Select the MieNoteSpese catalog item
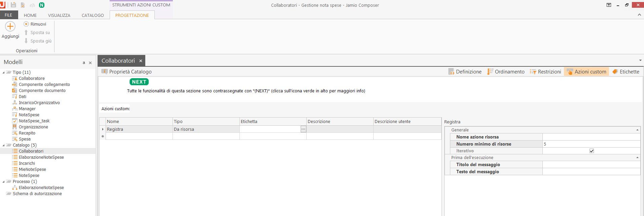This screenshot has width=644, height=216. point(32,169)
